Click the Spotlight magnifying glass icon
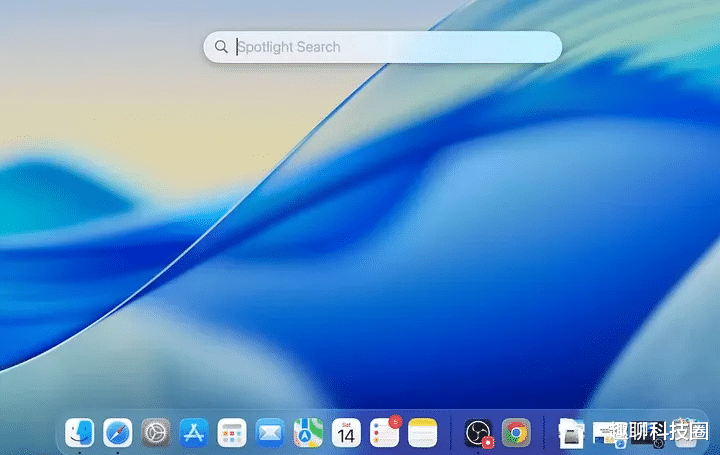The width and height of the screenshot is (720, 455). (221, 47)
